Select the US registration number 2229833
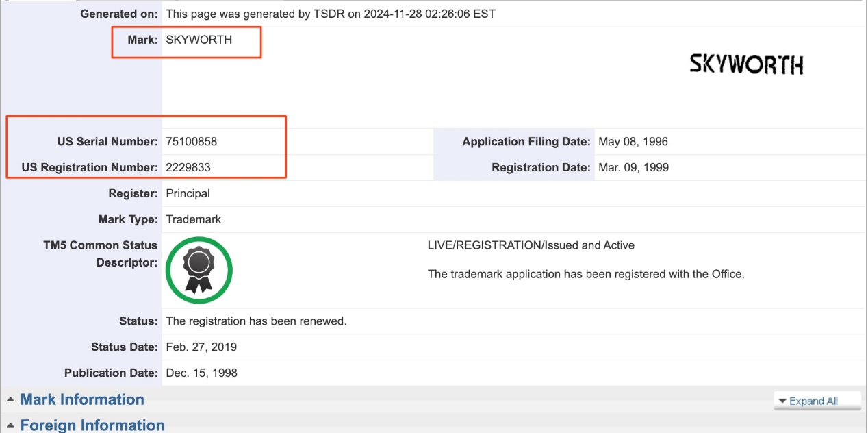The height and width of the screenshot is (433, 868). point(188,167)
